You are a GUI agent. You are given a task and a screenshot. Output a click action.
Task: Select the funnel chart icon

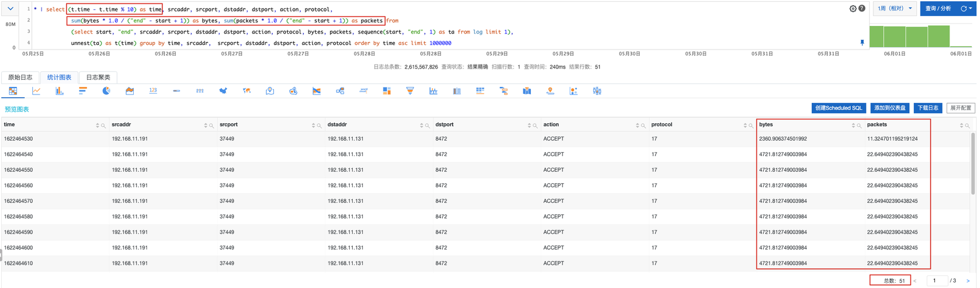click(410, 91)
